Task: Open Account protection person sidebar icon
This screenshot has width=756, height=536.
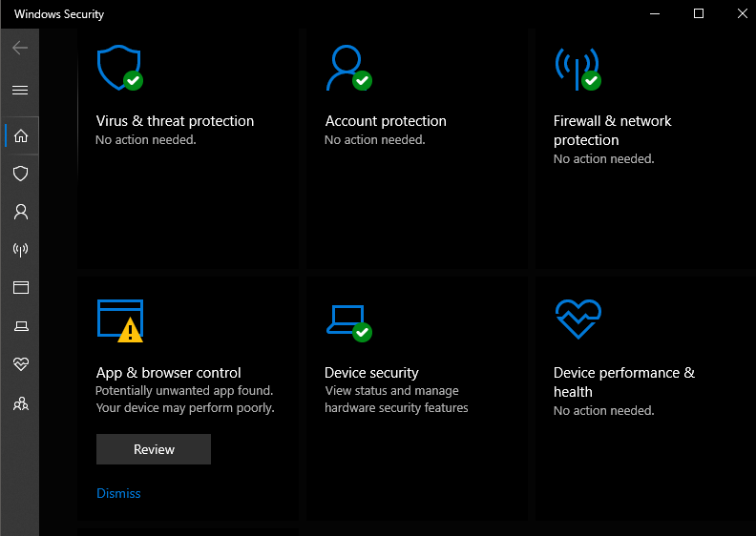Action: click(x=20, y=212)
